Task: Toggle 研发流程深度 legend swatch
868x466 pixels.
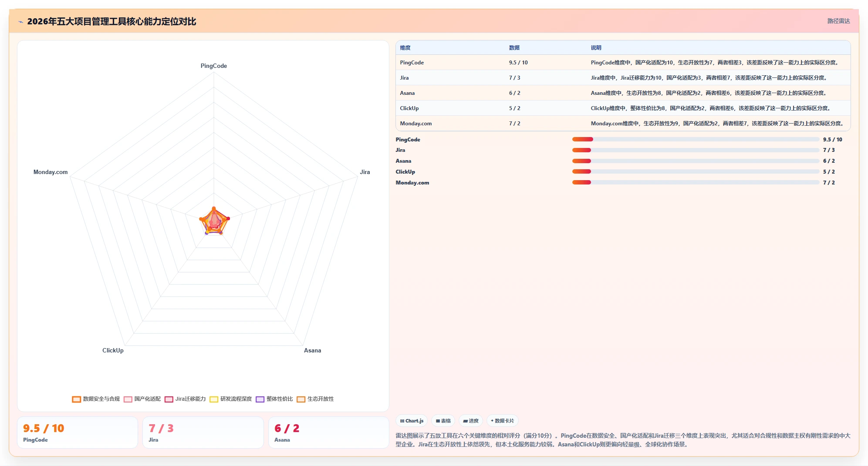Action: [x=214, y=399]
